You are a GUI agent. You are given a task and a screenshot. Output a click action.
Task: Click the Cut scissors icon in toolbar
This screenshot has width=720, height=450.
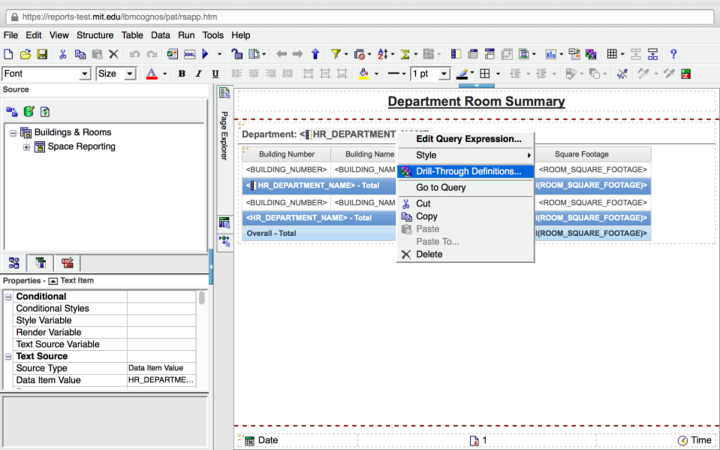coord(63,54)
